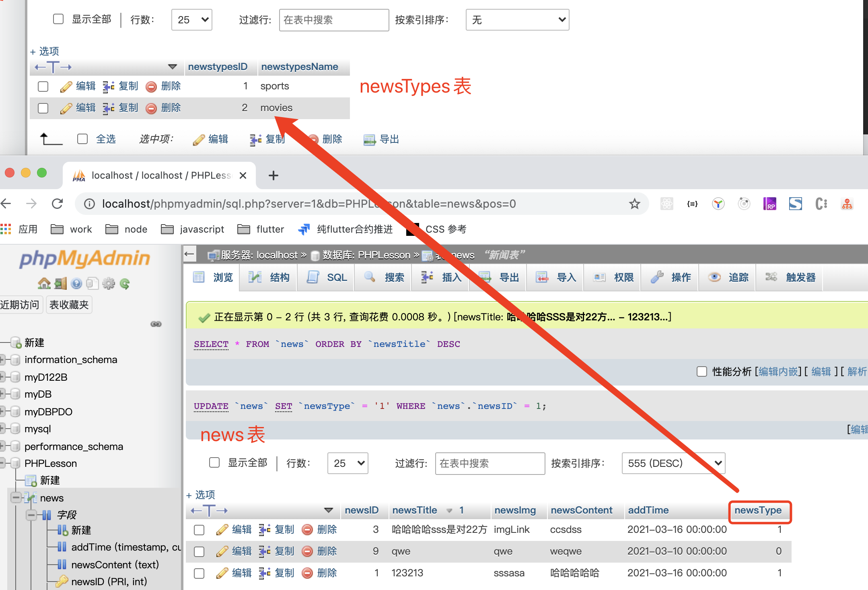This screenshot has height=590, width=868.
Task: Open sort by index dropdown showing 无
Action: [517, 20]
